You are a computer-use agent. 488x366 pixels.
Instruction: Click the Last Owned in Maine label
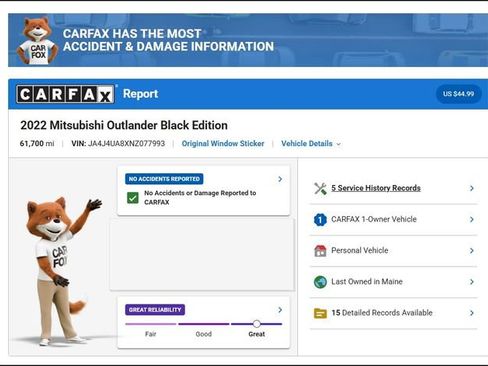click(367, 282)
